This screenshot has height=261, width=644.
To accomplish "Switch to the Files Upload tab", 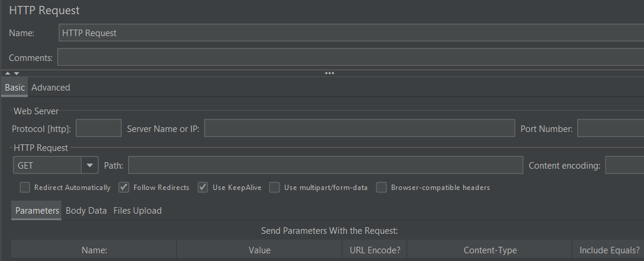I will click(x=137, y=211).
